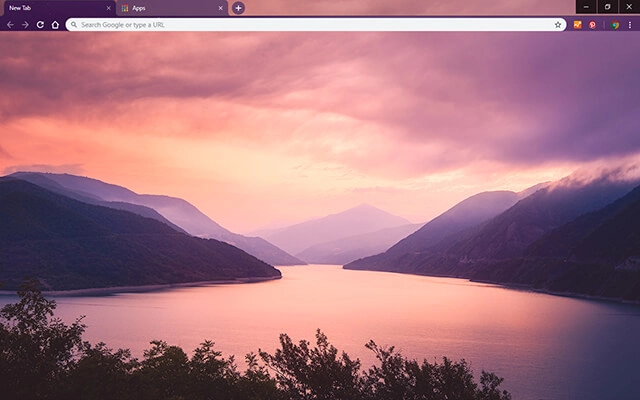640x400 pixels.
Task: Focus the Search Google or type a URL box
Action: point(316,24)
